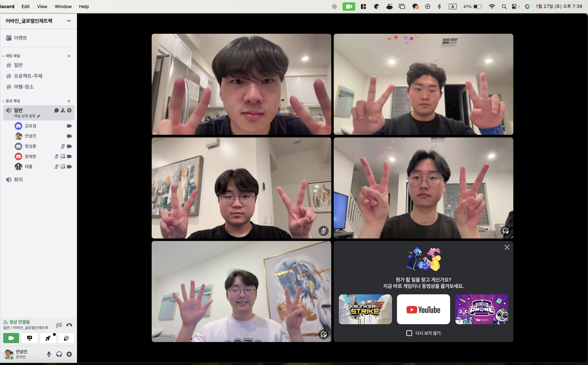Open the soundboard icon
Screen dimensions: 588x365
click(x=66, y=338)
